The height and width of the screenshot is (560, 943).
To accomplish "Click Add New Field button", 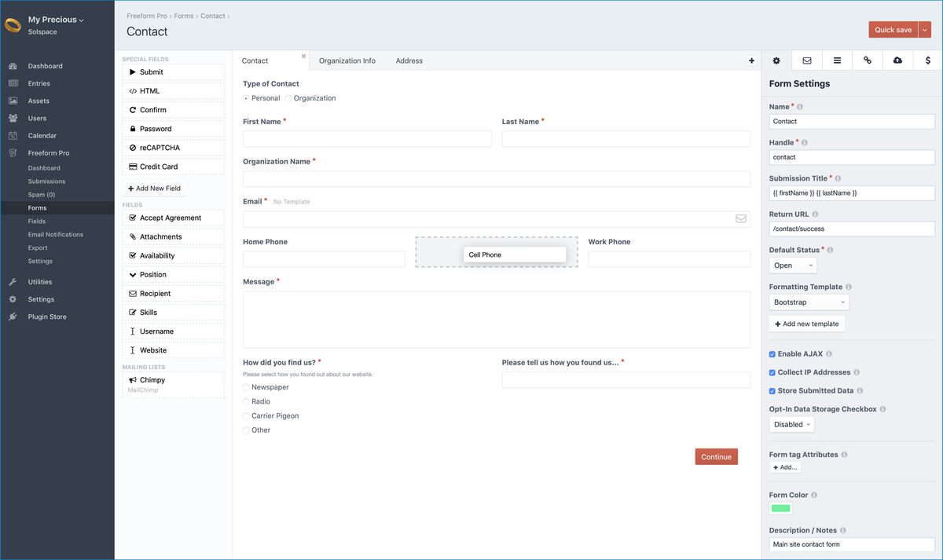I will click(x=155, y=188).
